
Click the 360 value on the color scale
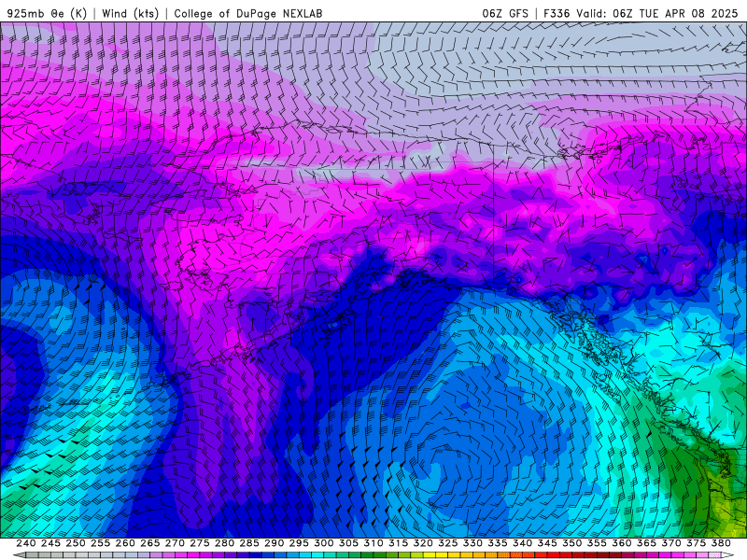click(x=621, y=543)
